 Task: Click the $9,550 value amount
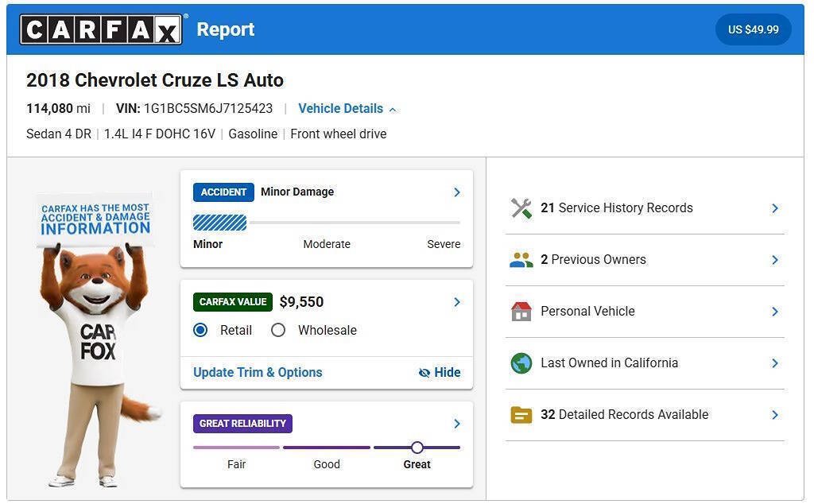301,302
